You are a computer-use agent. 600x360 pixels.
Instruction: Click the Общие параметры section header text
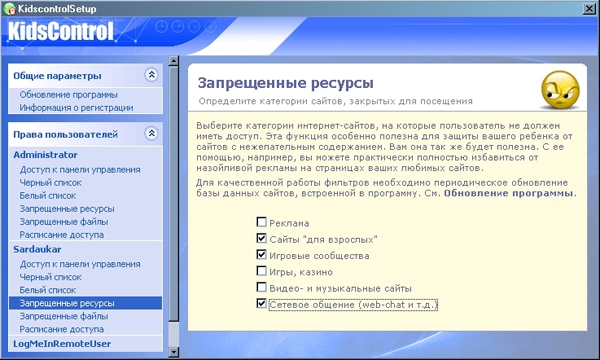57,76
